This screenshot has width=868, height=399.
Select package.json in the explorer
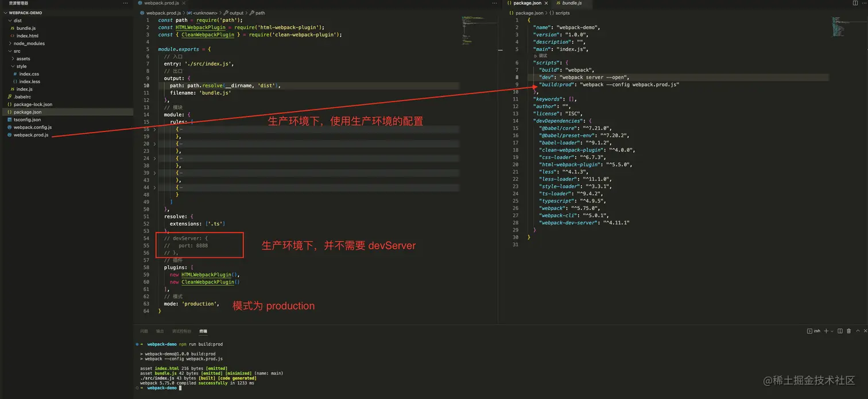click(x=27, y=112)
